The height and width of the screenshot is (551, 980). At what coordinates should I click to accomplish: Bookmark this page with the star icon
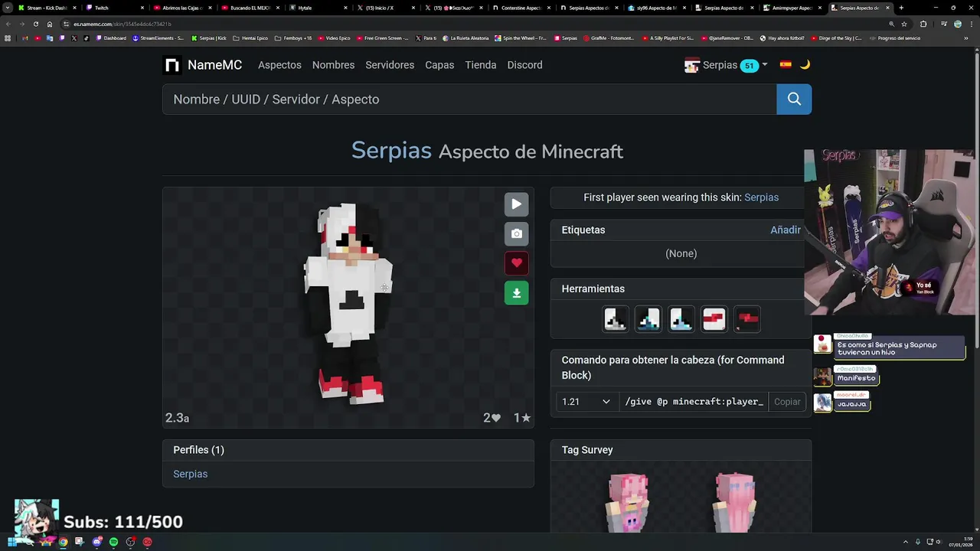tap(904, 24)
